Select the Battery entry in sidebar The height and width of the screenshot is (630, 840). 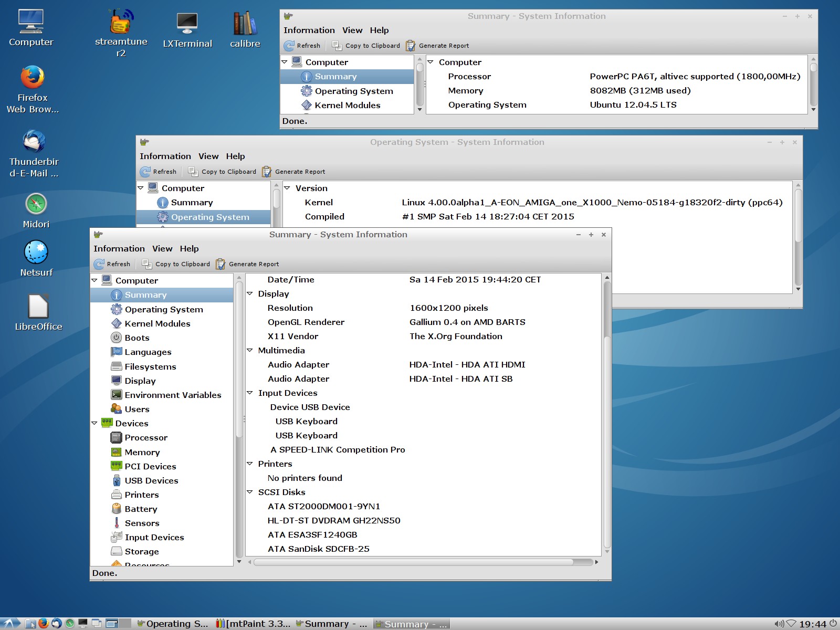pyautogui.click(x=141, y=509)
